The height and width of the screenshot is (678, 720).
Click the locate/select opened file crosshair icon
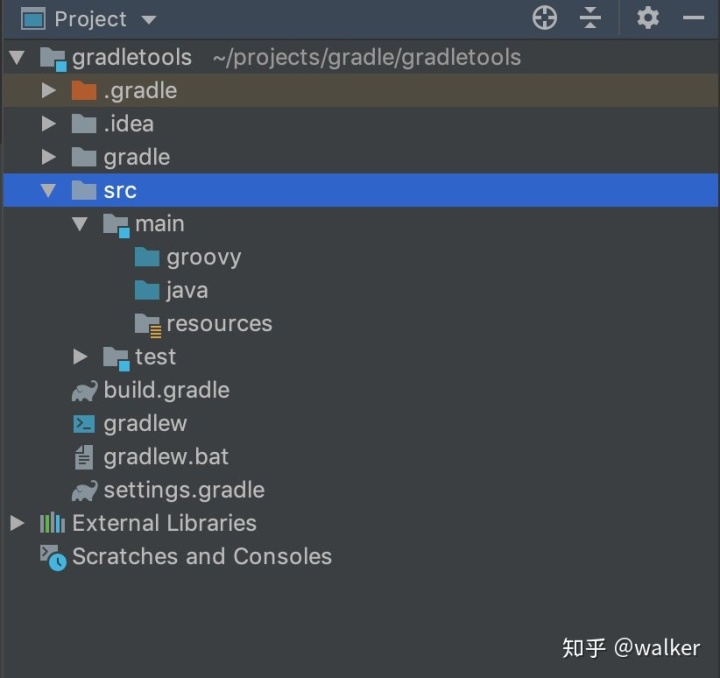click(x=544, y=18)
